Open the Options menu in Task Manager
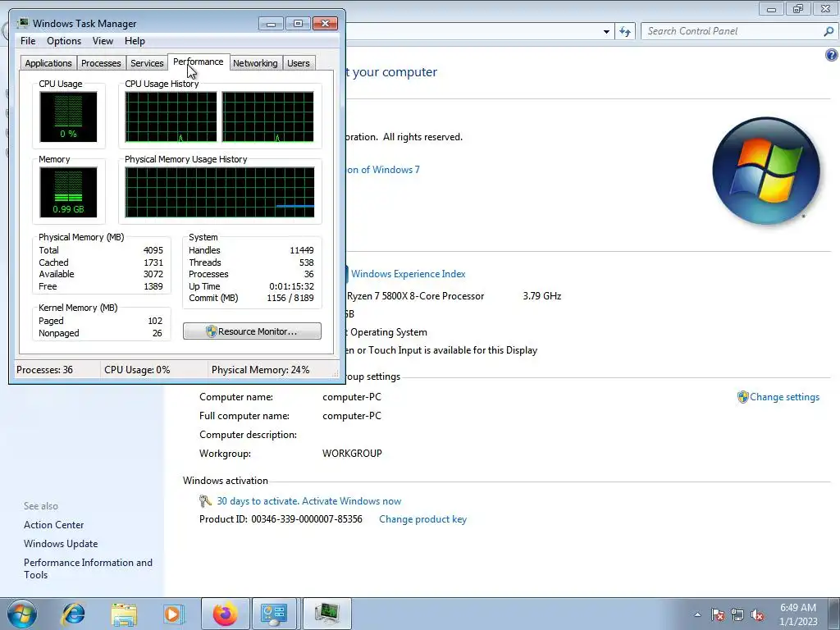Image resolution: width=840 pixels, height=630 pixels. 64,41
